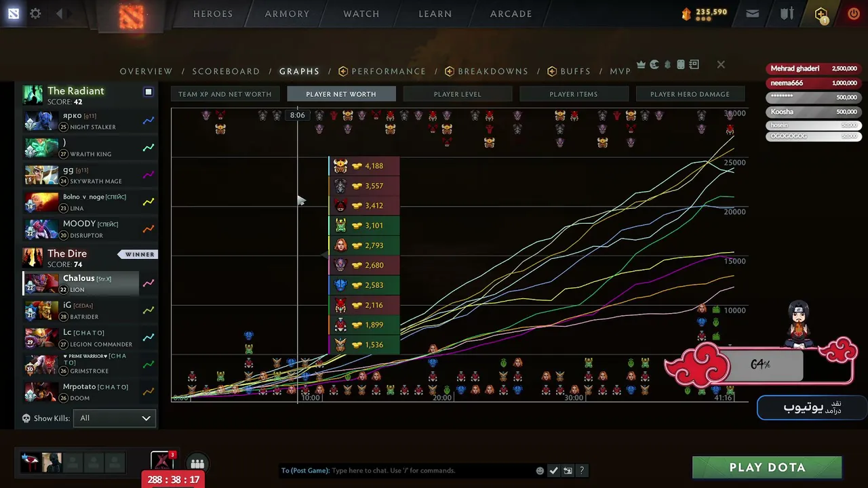Toggle Night Stalker's graph line
Image resolution: width=868 pixels, height=488 pixels.
coord(149,121)
